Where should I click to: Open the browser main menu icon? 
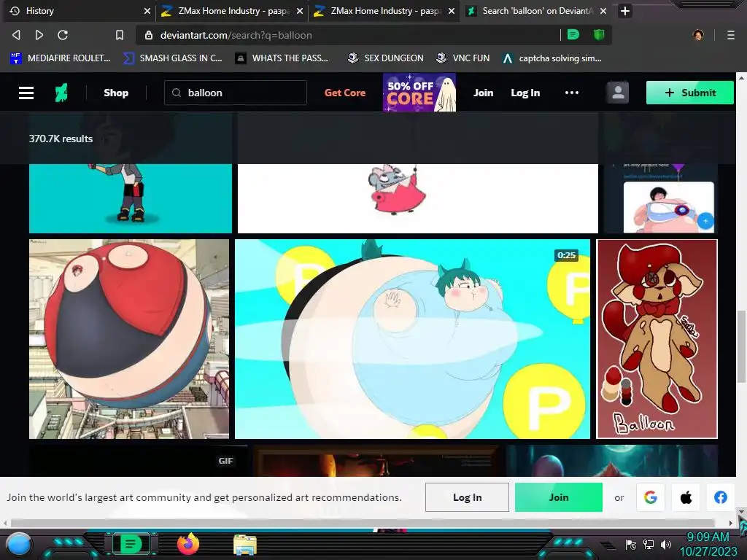[731, 35]
